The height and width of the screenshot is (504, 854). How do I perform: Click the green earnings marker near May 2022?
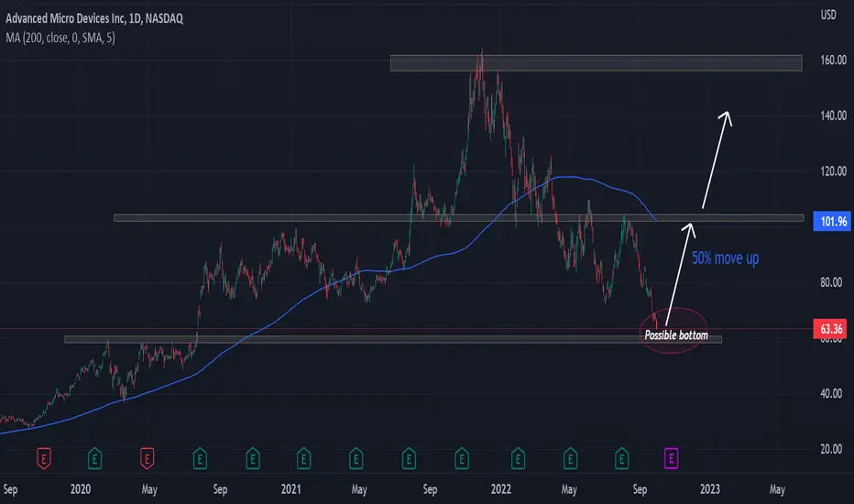[x=570, y=458]
